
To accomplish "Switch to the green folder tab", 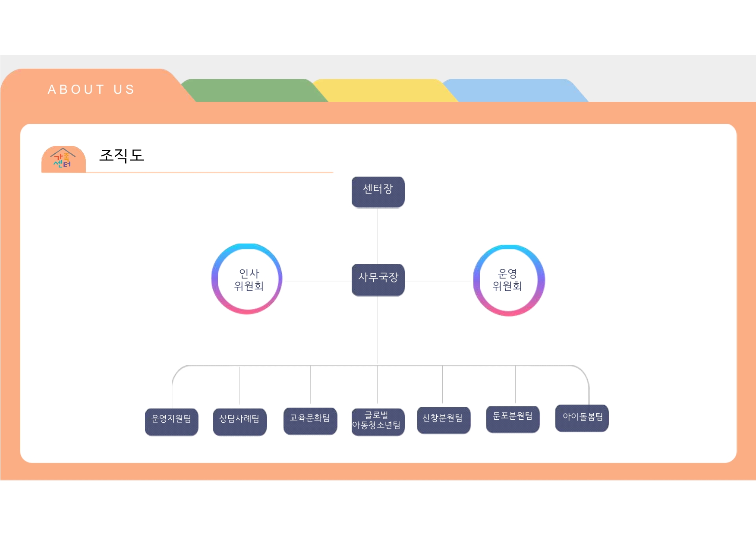I will point(252,90).
